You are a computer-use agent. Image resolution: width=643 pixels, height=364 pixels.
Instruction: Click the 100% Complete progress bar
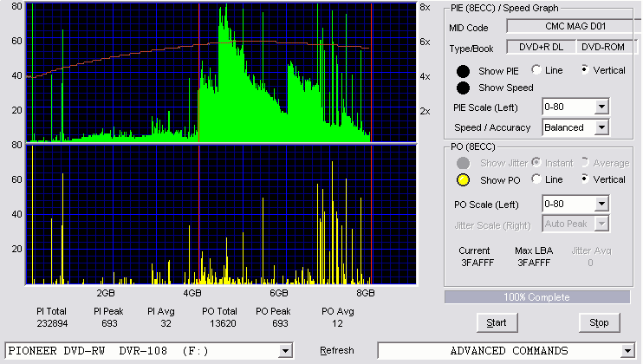tap(536, 297)
